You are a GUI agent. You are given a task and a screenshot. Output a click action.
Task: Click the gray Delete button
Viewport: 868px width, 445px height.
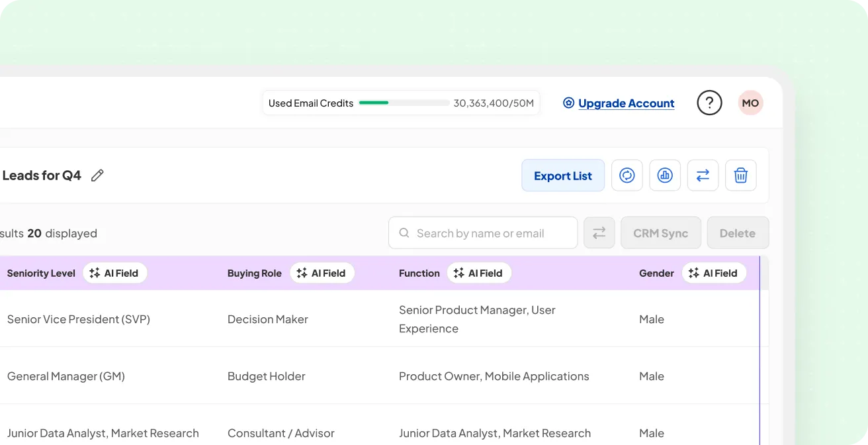click(x=738, y=233)
